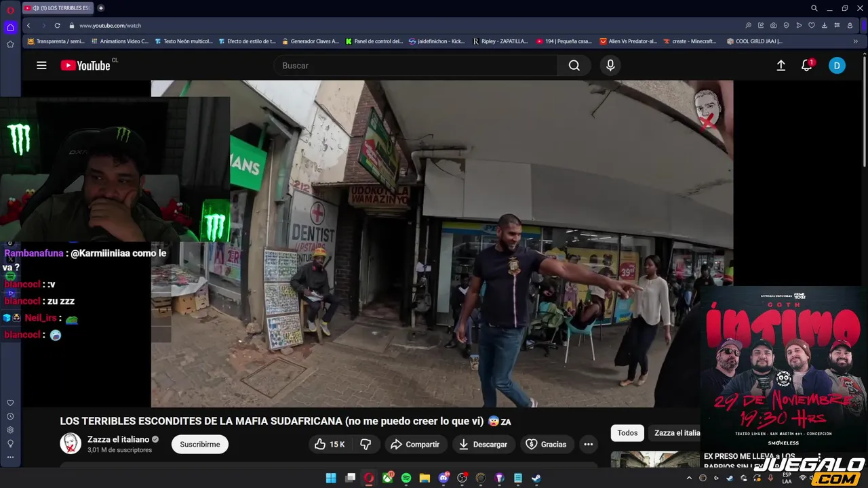Switch to the LOS TERRIBLES ESC browser tab
Viewport: 868px width, 488px height.
tap(58, 8)
